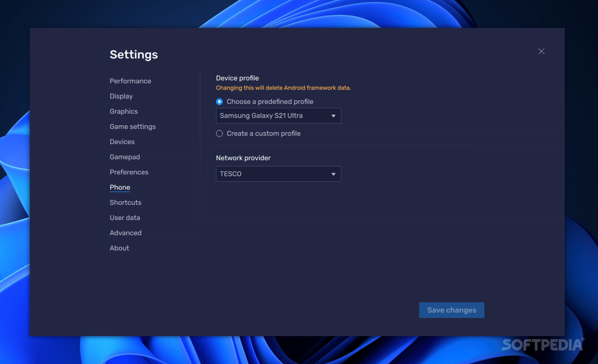Open the TESCO network provider dropdown
This screenshot has width=598, height=364.
[279, 174]
